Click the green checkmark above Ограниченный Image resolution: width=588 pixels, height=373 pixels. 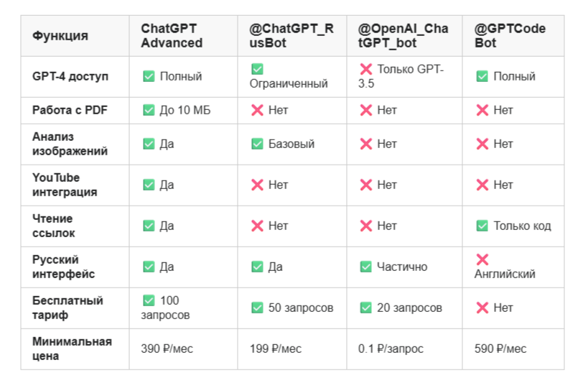tap(257, 69)
